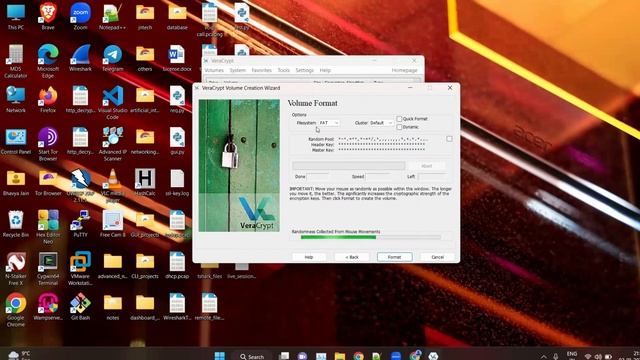The height and width of the screenshot is (360, 640).
Task: Click the empty format progress bar
Action: [349, 166]
